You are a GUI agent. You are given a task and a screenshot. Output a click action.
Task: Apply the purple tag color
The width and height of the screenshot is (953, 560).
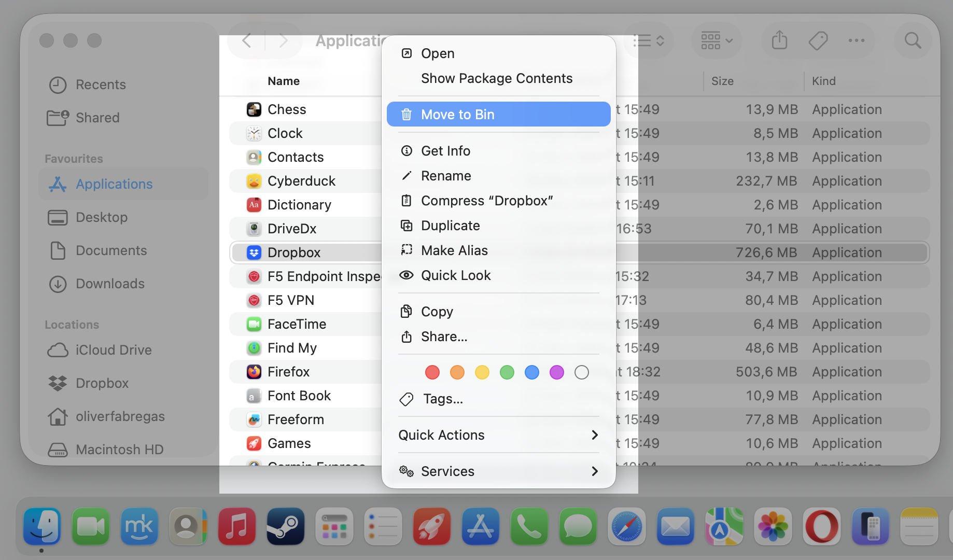557,372
